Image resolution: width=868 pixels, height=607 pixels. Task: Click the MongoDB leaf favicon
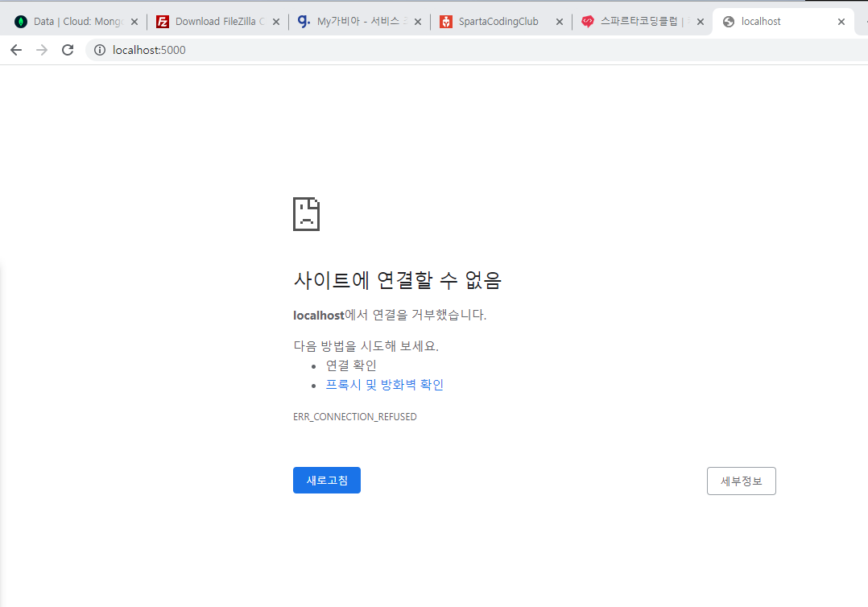coord(20,22)
